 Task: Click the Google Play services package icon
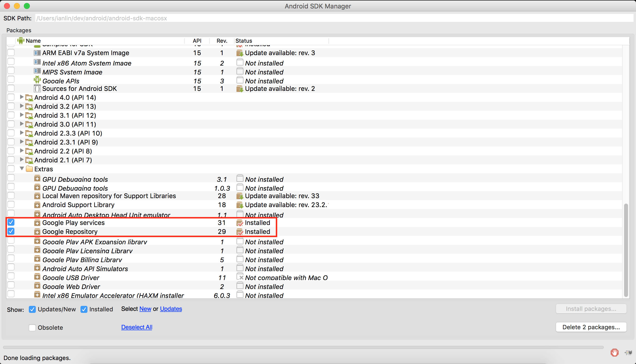pos(37,223)
